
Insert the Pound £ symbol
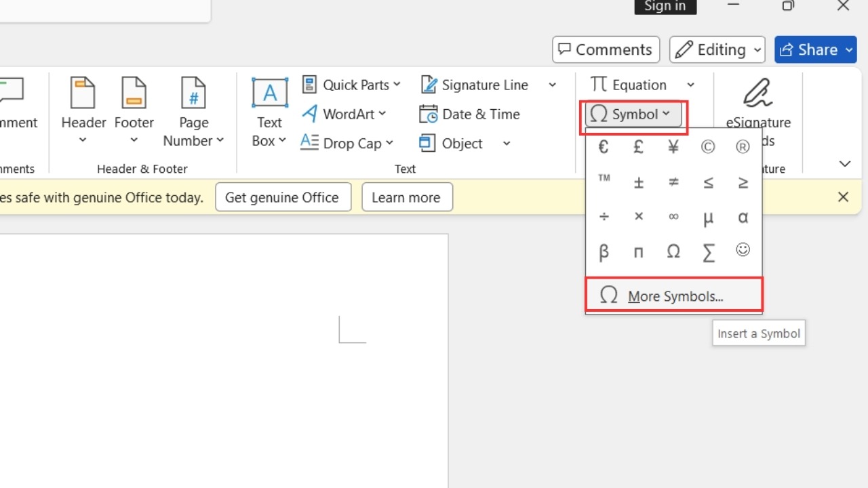click(x=638, y=147)
